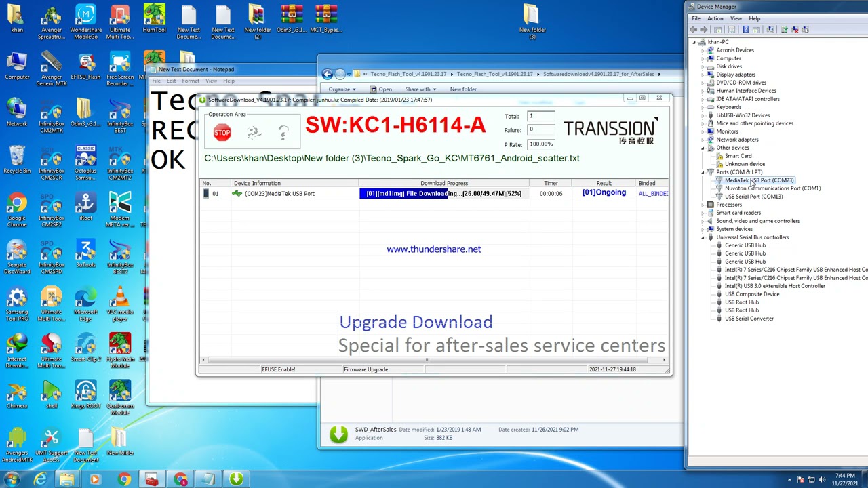The width and height of the screenshot is (868, 488).
Task: Expand the Keyboards node
Action: (703, 107)
